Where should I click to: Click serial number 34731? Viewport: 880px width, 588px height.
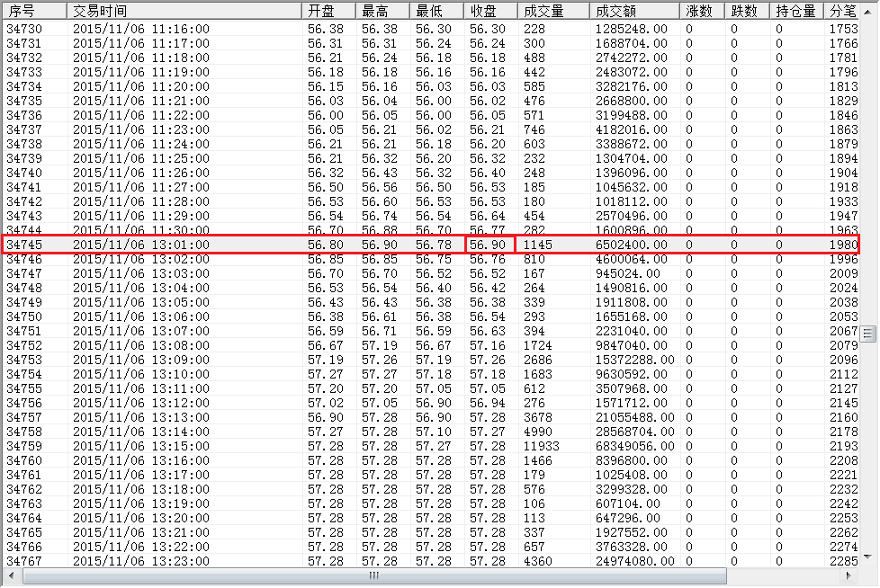[24, 43]
